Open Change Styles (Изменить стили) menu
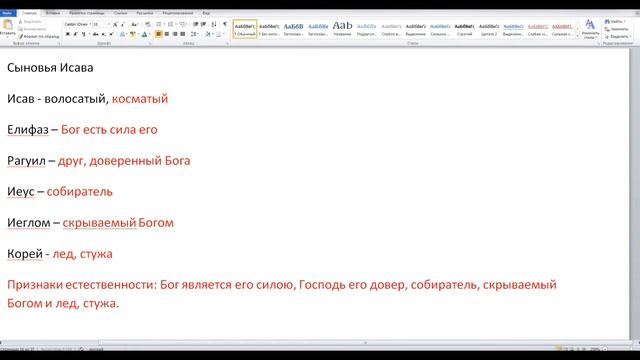640x360 pixels. tap(590, 29)
